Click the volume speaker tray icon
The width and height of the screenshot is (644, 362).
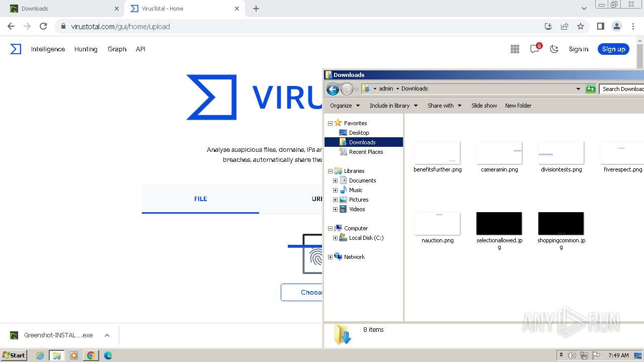pos(572,355)
